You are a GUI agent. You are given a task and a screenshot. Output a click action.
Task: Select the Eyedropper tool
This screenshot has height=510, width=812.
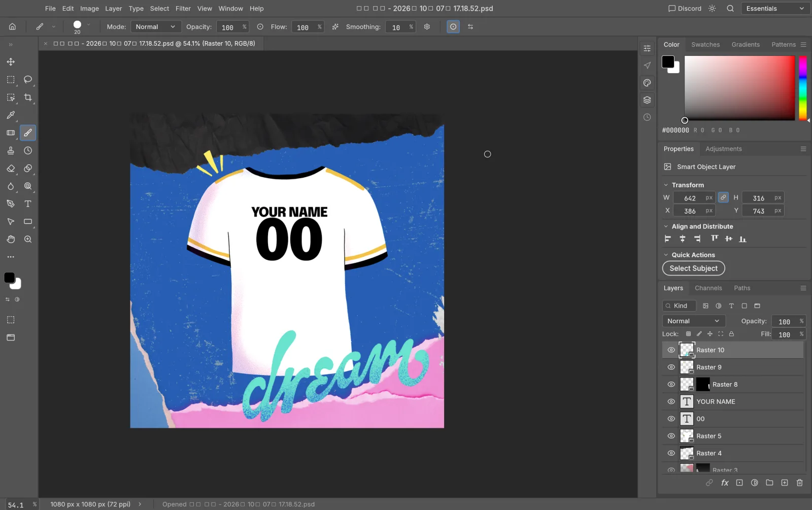click(x=11, y=115)
